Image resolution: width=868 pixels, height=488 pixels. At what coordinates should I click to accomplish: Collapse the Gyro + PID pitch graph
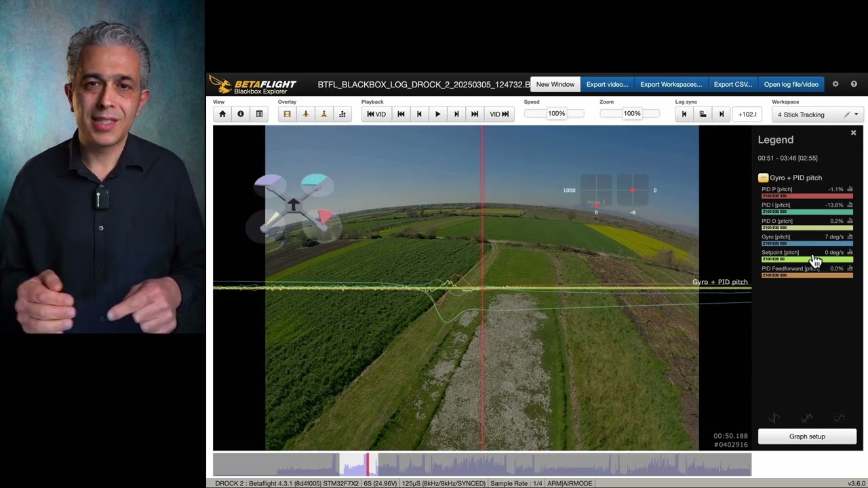tap(763, 178)
